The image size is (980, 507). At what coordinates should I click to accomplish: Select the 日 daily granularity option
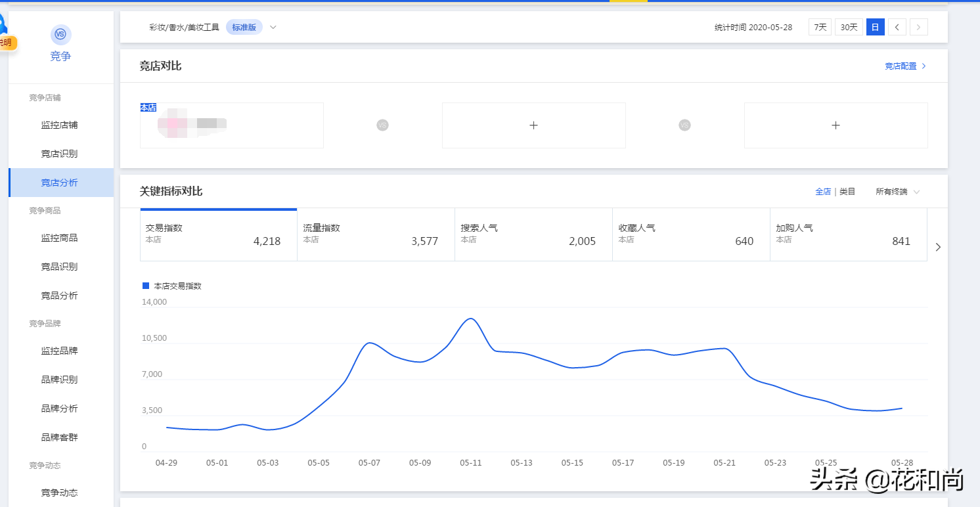(x=875, y=27)
